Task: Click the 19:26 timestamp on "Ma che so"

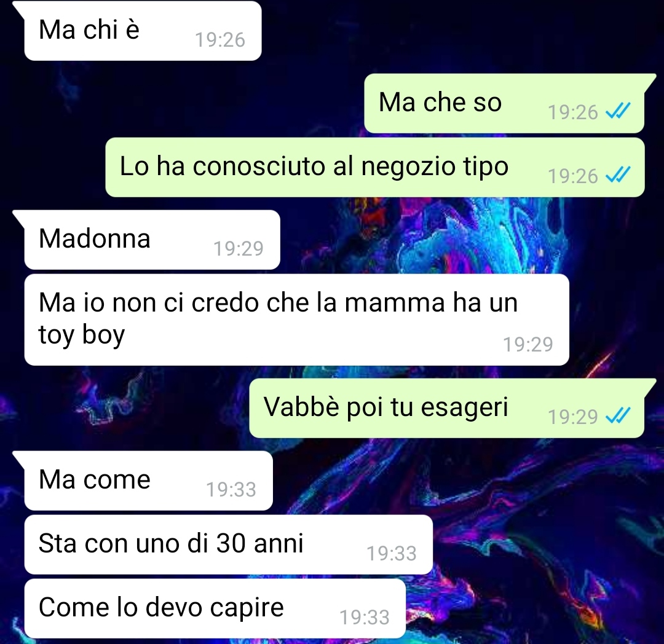Action: click(572, 112)
